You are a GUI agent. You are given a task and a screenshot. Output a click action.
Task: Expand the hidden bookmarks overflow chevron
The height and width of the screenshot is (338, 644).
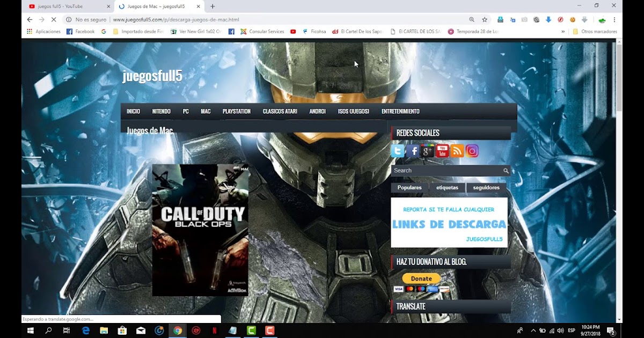(563, 32)
